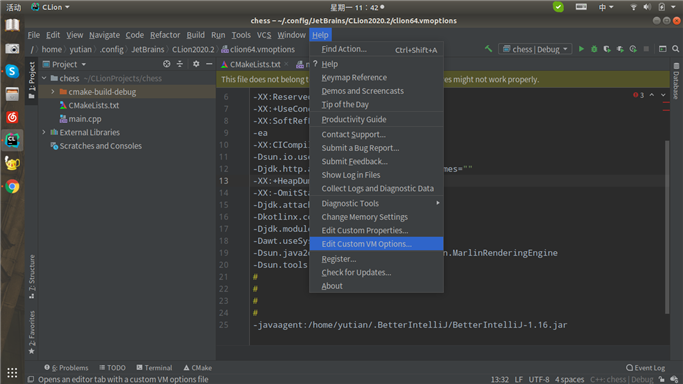Open the Terminal tool window
This screenshot has height=384, width=683.
click(x=154, y=367)
